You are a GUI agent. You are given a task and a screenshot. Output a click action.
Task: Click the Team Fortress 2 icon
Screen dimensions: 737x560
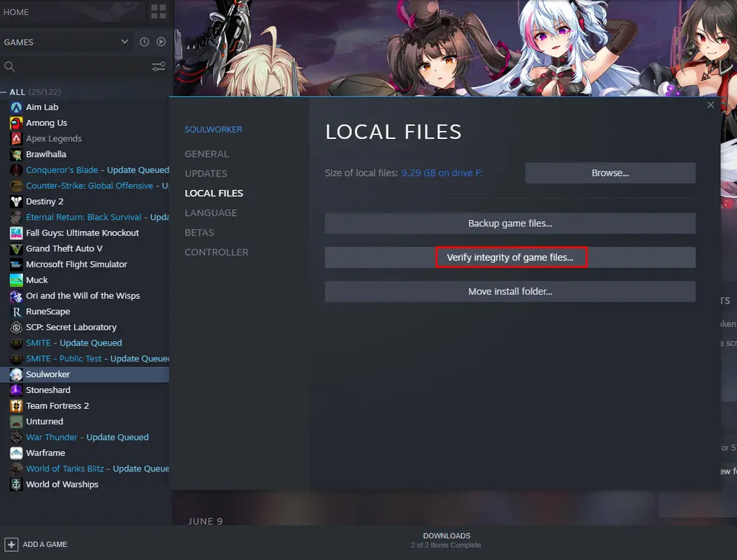tap(16, 406)
